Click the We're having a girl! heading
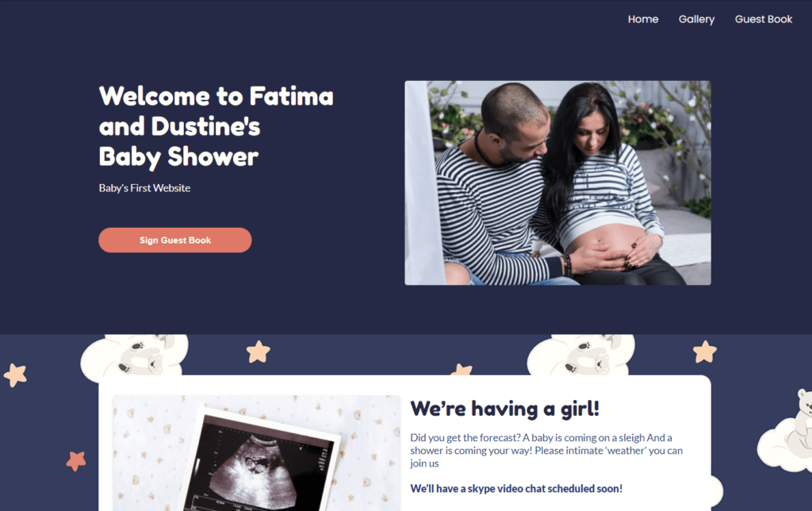 [x=505, y=409]
